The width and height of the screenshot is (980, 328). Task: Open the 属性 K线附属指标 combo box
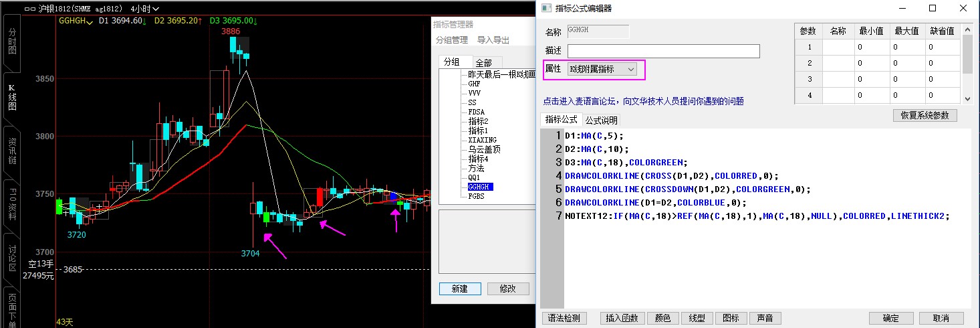[602, 69]
